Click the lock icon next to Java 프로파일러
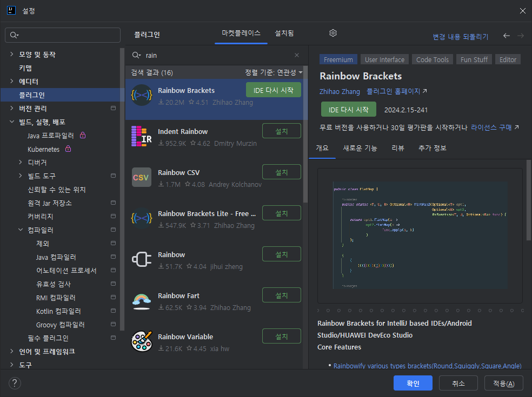The height and width of the screenshot is (397, 532). coord(82,135)
